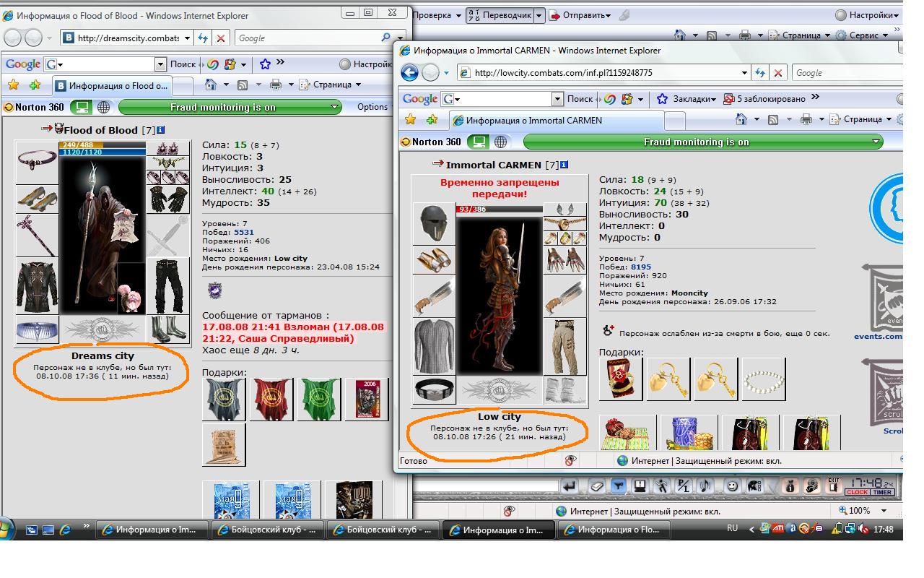Click the black belt item of Immortal CARMEN
The image size is (924, 578).
(434, 390)
